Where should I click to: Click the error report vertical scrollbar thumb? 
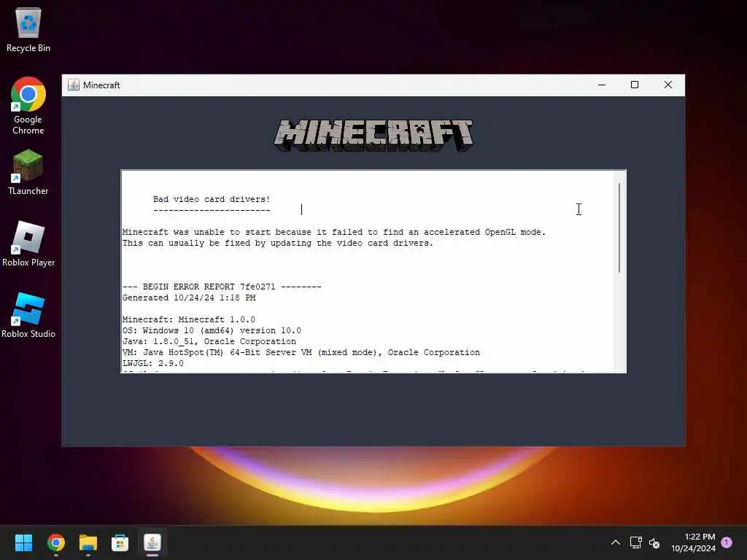pyautogui.click(x=619, y=227)
